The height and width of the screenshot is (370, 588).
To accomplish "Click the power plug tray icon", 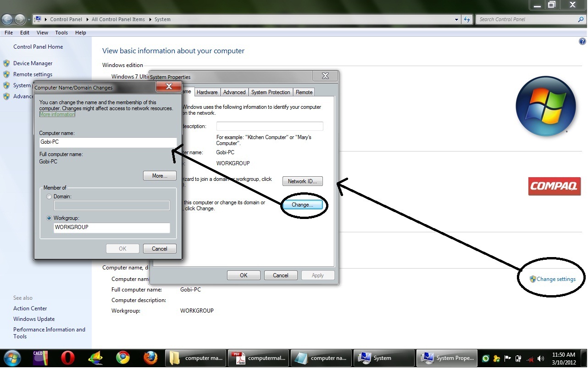I will pyautogui.click(x=519, y=359).
